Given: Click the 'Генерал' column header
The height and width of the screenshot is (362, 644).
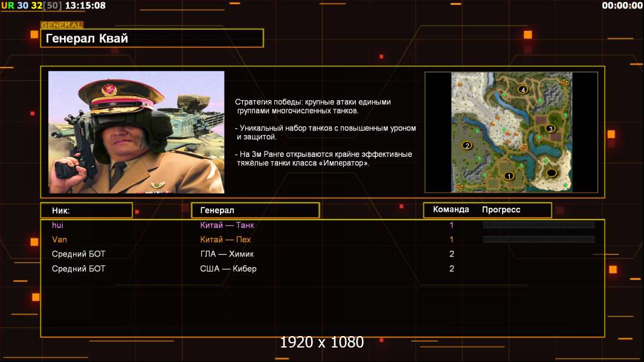Looking at the screenshot, I should tap(255, 211).
